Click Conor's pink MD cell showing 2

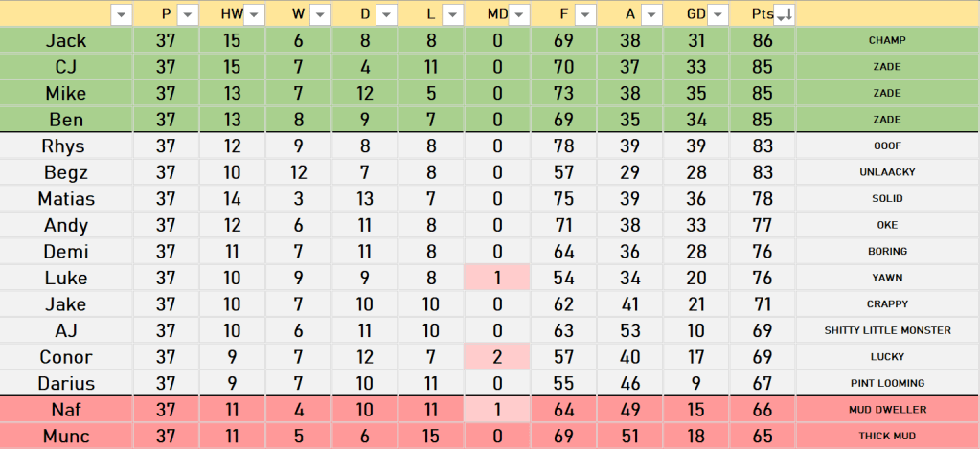[x=496, y=357]
